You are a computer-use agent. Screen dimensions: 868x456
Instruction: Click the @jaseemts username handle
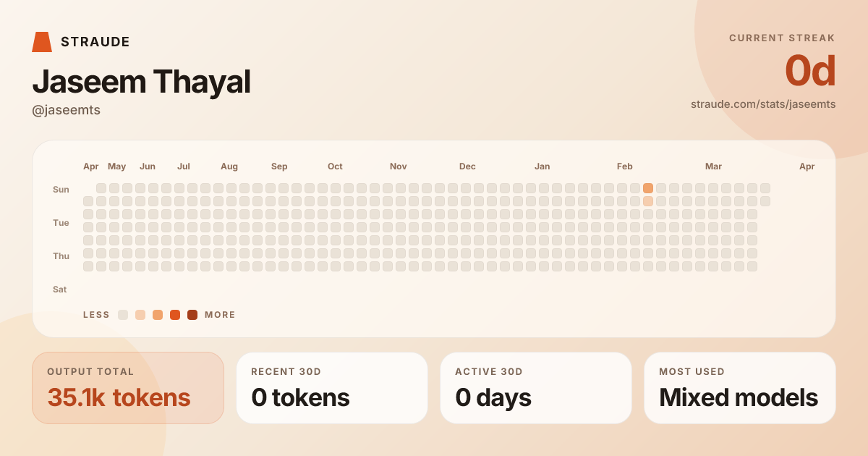67,110
